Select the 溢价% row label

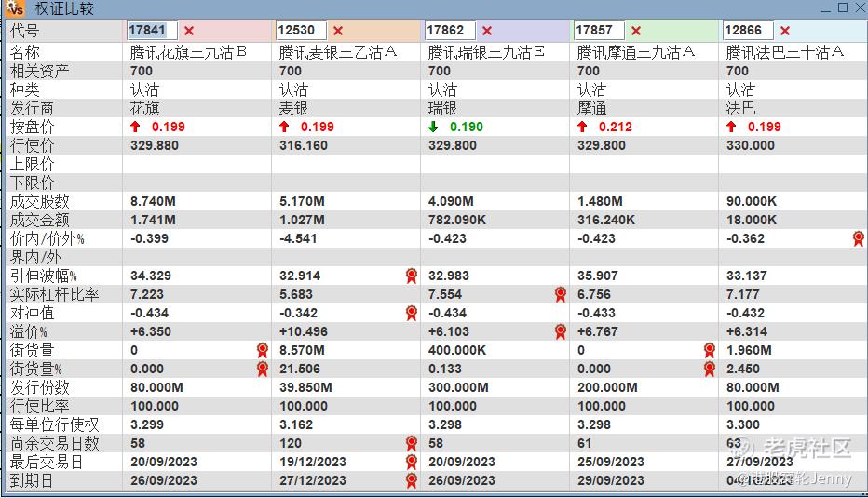point(28,331)
